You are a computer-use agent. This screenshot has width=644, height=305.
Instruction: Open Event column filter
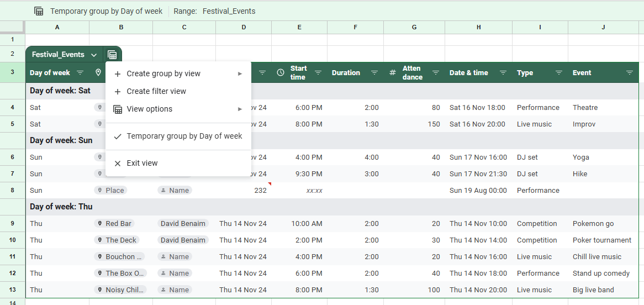tap(629, 73)
